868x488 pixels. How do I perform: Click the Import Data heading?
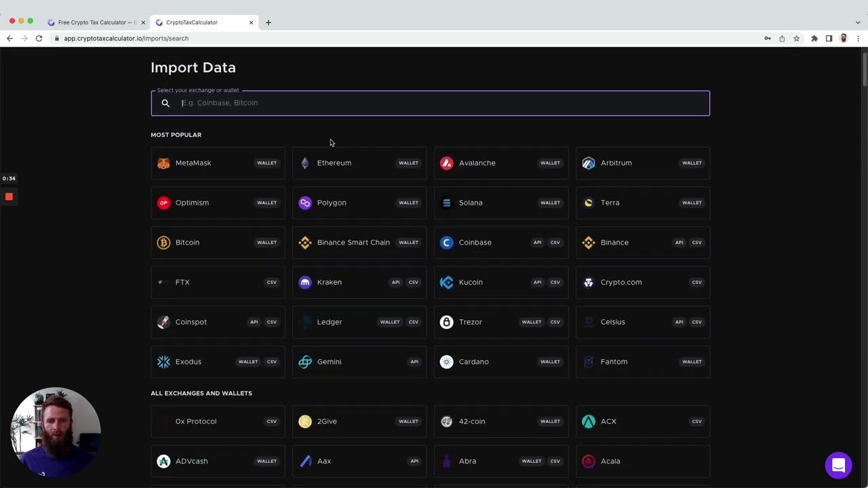193,68
